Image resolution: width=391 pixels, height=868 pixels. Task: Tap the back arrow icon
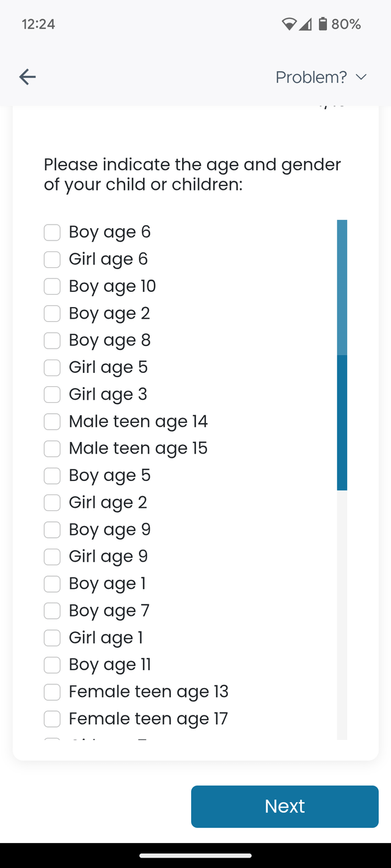tap(27, 77)
